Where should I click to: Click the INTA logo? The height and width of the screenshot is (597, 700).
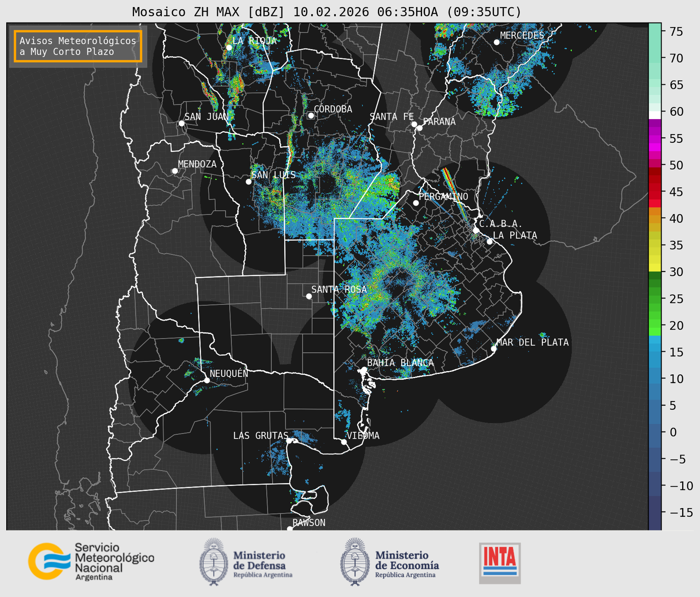pyautogui.click(x=500, y=563)
